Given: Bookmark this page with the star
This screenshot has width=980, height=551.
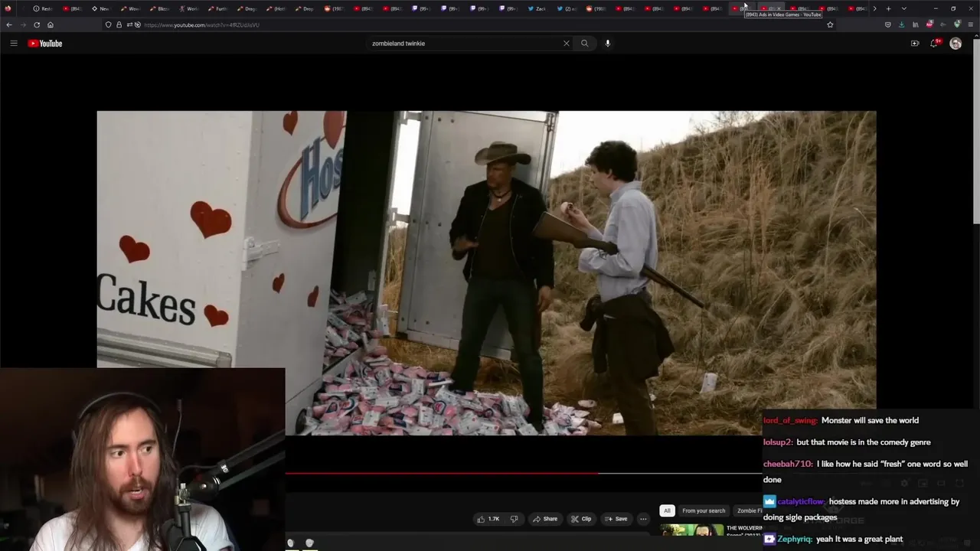Looking at the screenshot, I should pos(830,24).
